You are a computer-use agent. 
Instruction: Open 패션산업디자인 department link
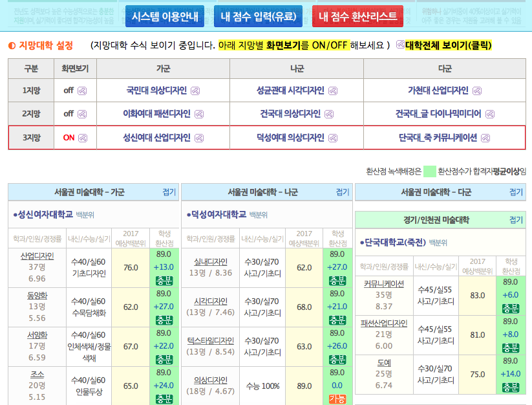[x=384, y=323]
